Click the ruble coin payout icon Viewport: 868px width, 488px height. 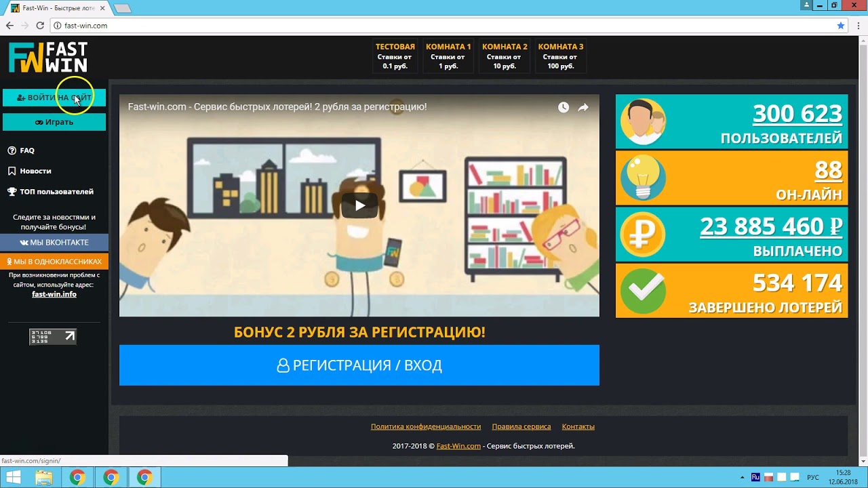(643, 234)
